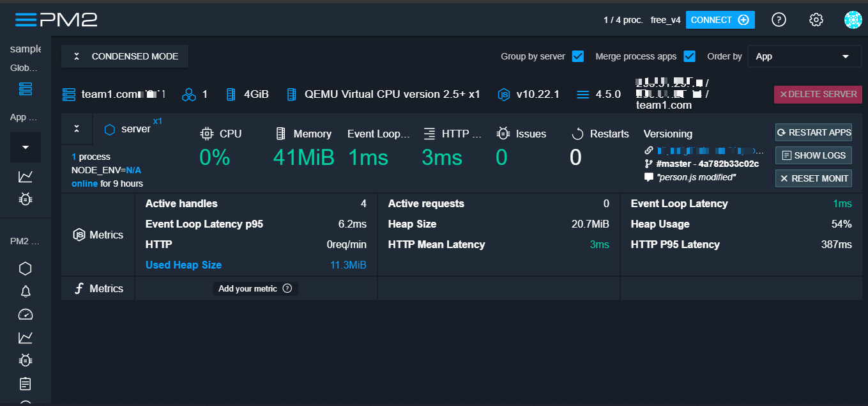
Task: Open the sidebar app bug icon
Action: [26, 199]
